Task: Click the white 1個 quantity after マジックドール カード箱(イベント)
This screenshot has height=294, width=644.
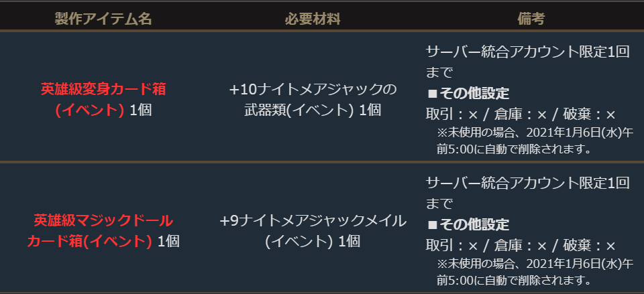Action: coord(168,241)
